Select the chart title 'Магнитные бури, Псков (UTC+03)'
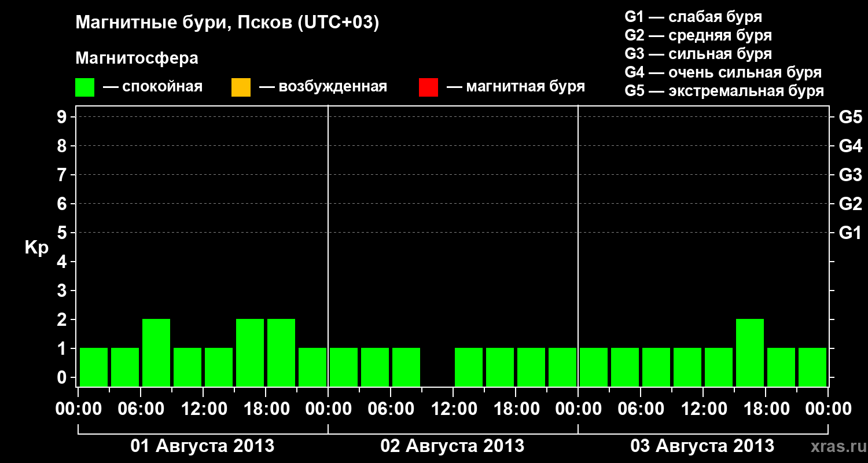 point(227,23)
